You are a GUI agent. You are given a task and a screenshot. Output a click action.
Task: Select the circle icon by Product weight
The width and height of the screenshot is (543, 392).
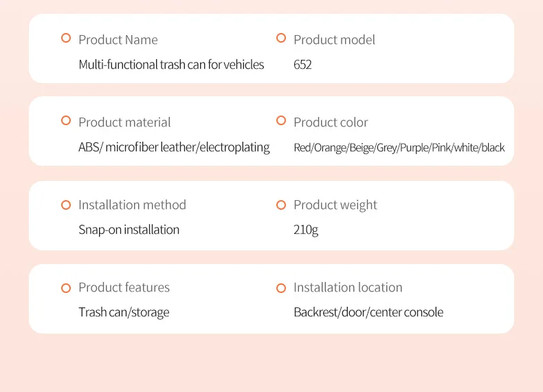(x=281, y=205)
